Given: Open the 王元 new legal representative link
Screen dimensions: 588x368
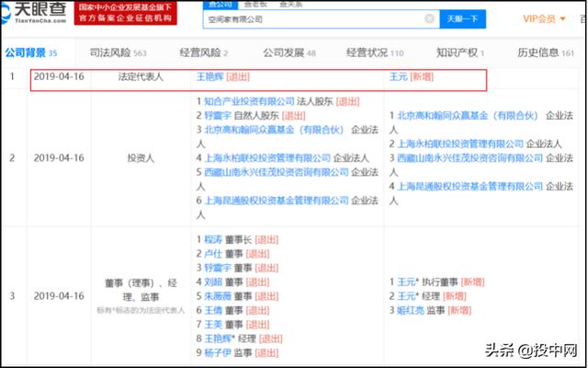Looking at the screenshot, I should coord(398,78).
